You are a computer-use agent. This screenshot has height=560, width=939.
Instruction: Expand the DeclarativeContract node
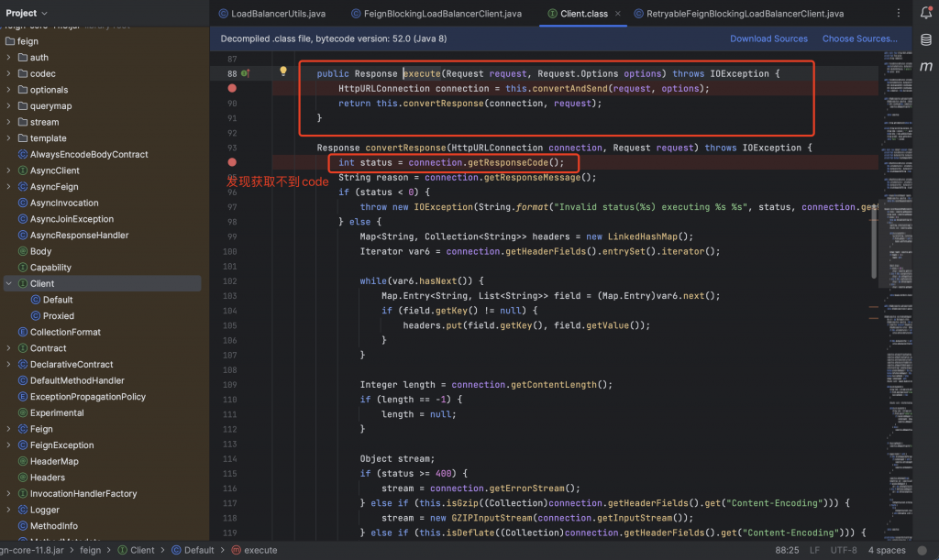tap(8, 365)
